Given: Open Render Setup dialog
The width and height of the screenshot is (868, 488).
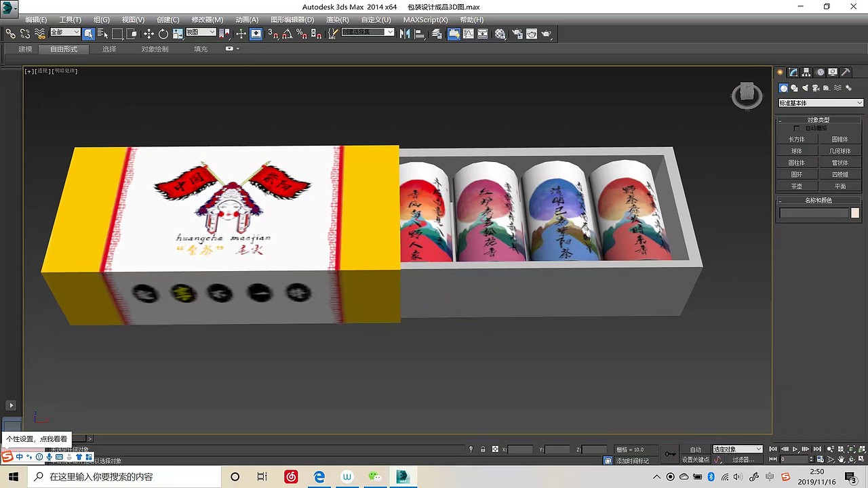Looking at the screenshot, I should pyautogui.click(x=517, y=33).
